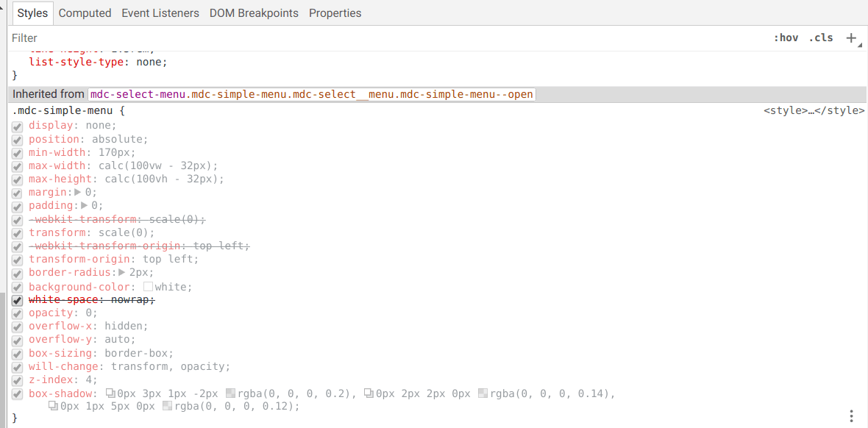Open the <style>…</style> source link
The height and width of the screenshot is (428, 868).
point(814,111)
